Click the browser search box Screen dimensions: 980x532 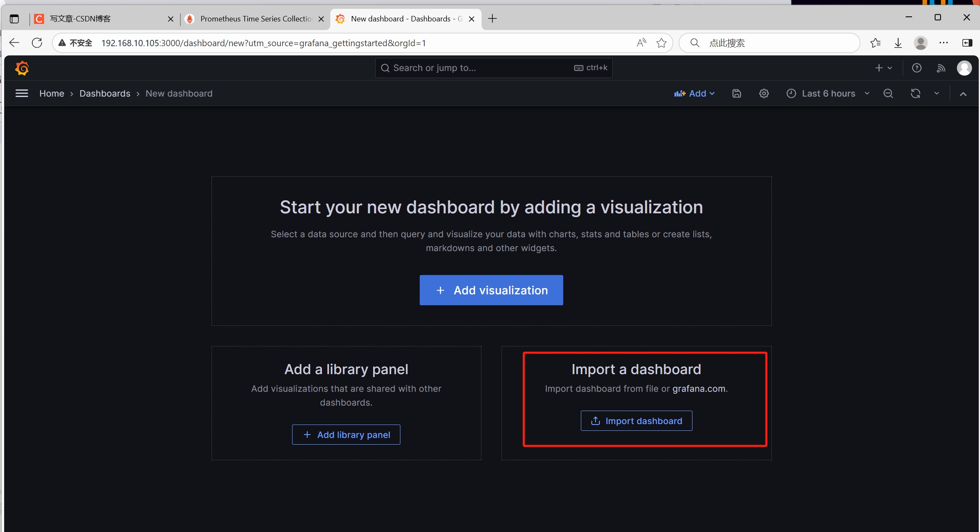pyautogui.click(x=769, y=43)
